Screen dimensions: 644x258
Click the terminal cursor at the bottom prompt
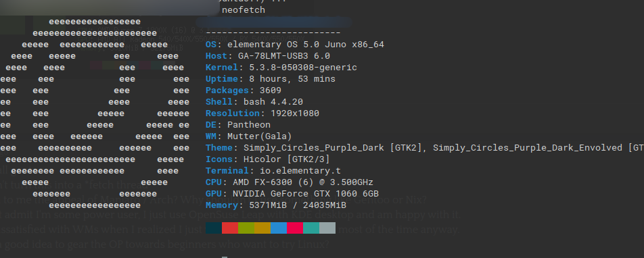pos(225,257)
